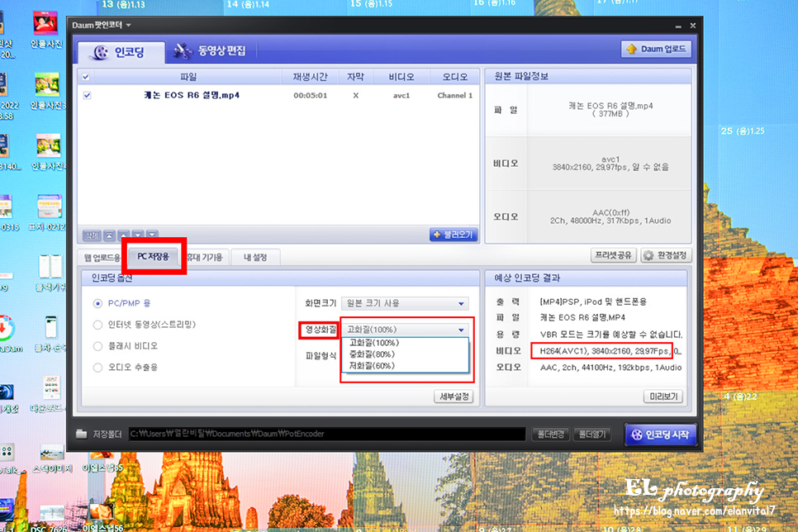Click the 폴더열기 button

click(591, 435)
